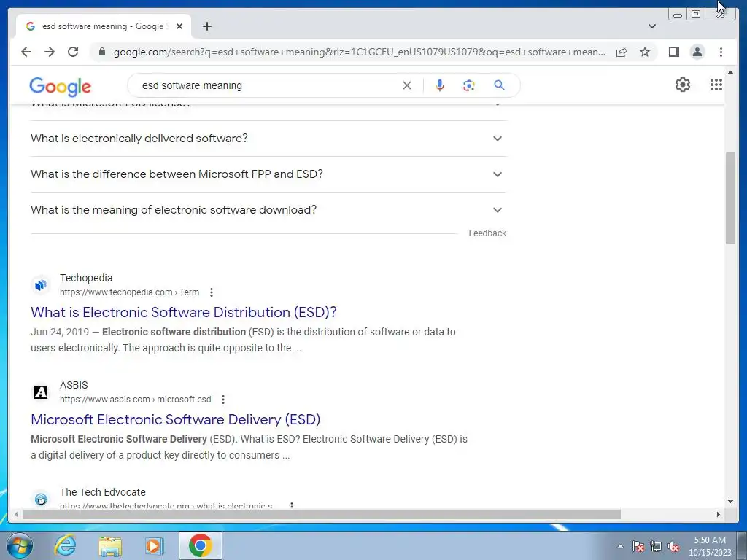Screen dimensions: 747x560
Task: Search by image with Google Lens
Action: point(469,85)
